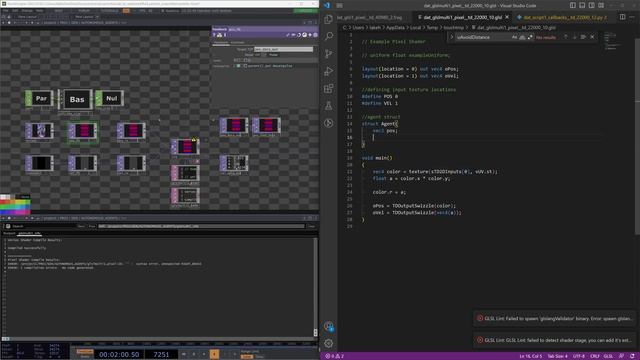This screenshot has height=360, width=640.
Task: Click parameter panel Python help icon
Action: 220,35
